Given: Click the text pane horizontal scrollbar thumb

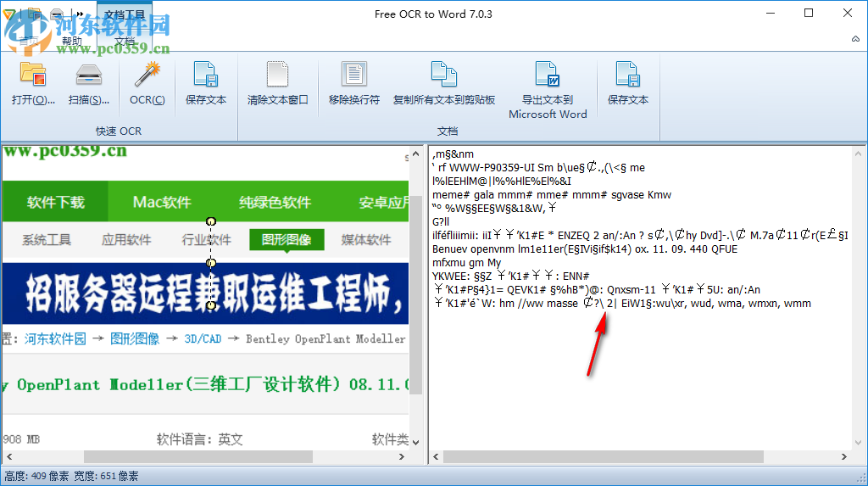Looking at the screenshot, I should 604,456.
